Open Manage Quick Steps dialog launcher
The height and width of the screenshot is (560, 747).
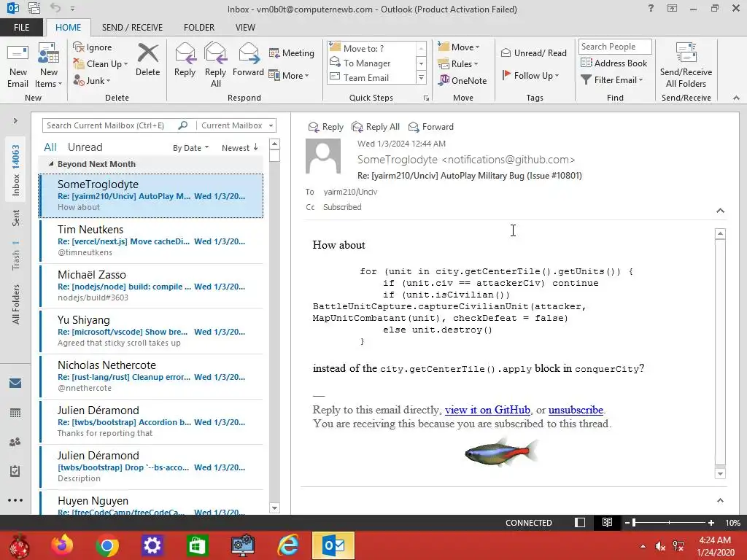[x=426, y=98]
